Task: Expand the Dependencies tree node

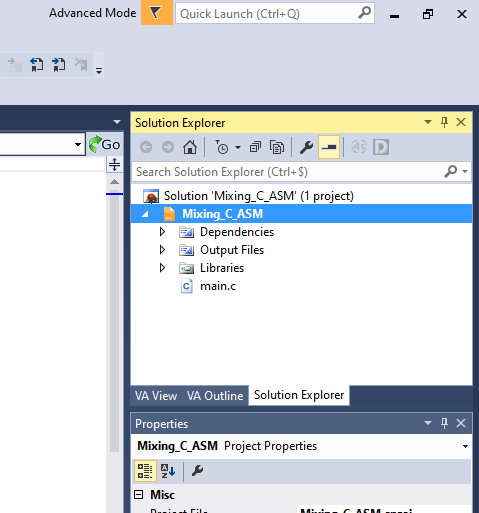Action: coord(162,232)
